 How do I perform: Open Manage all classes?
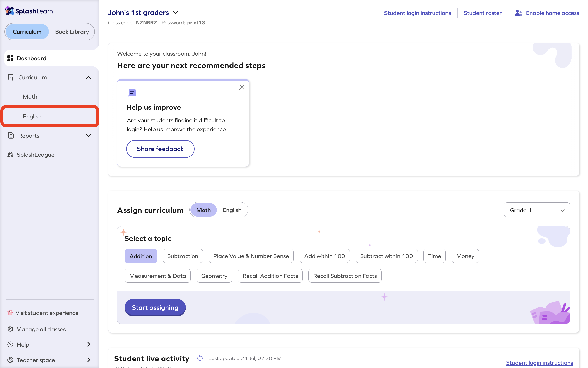(41, 329)
